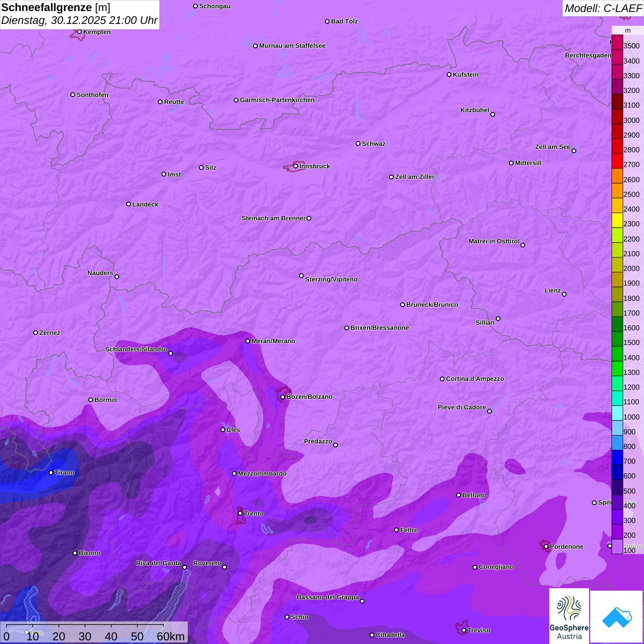644x644 pixels.
Task: Click the "Matrei in Osttirol" label
Action: pyautogui.click(x=494, y=241)
